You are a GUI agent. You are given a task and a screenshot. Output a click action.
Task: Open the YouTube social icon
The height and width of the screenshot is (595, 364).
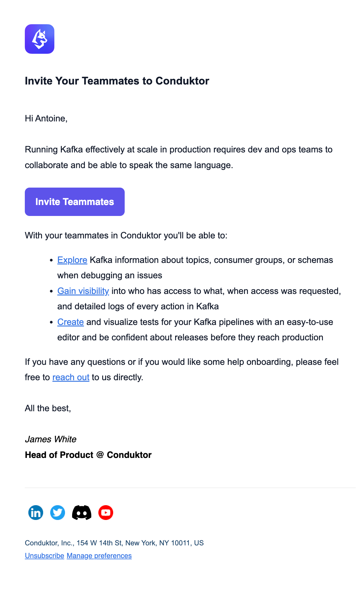[x=106, y=513]
